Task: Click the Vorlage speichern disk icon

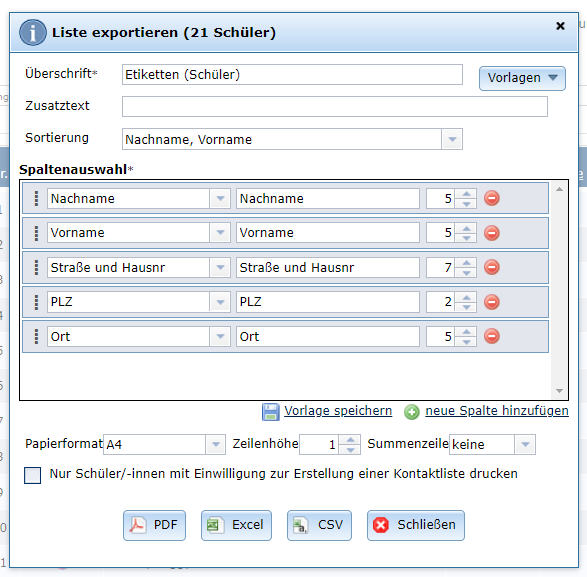Action: pyautogui.click(x=270, y=412)
